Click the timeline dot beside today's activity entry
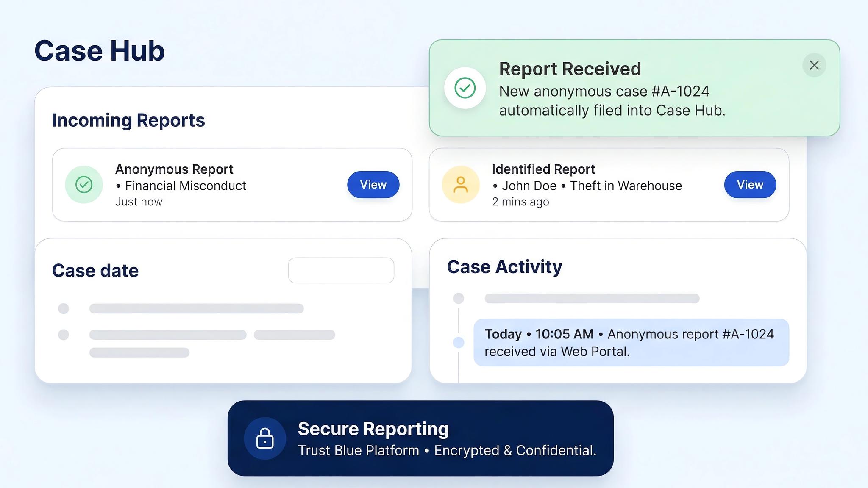 click(459, 341)
